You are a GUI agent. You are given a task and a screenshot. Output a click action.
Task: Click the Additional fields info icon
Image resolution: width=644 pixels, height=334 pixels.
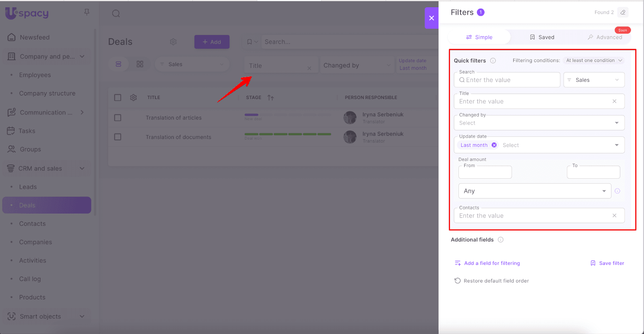click(x=501, y=240)
